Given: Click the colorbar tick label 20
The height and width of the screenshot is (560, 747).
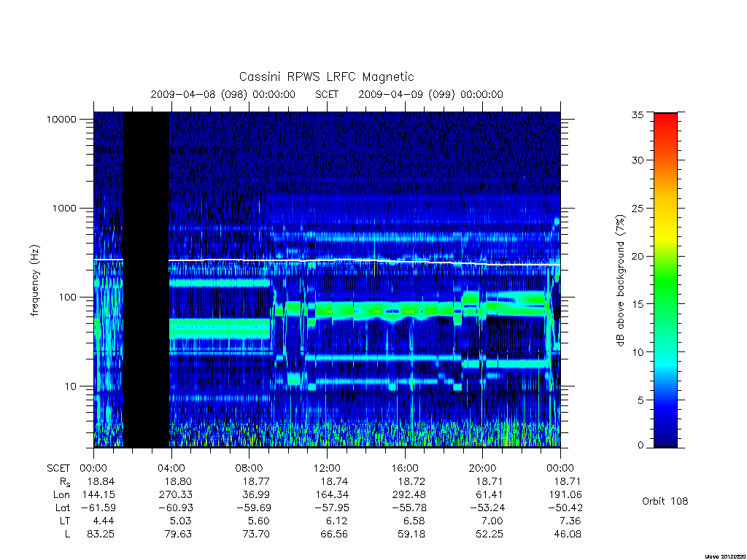Looking at the screenshot, I should tap(637, 256).
